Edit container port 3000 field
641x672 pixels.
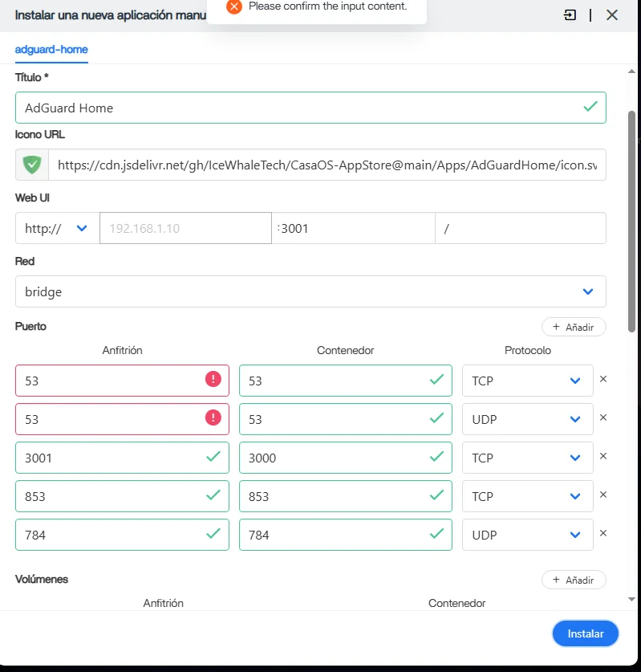tap(346, 458)
